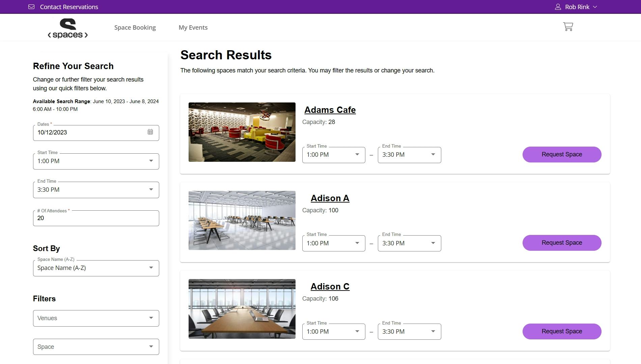This screenshot has height=364, width=641.
Task: Open Adison A End Time dropdown
Action: click(x=409, y=243)
